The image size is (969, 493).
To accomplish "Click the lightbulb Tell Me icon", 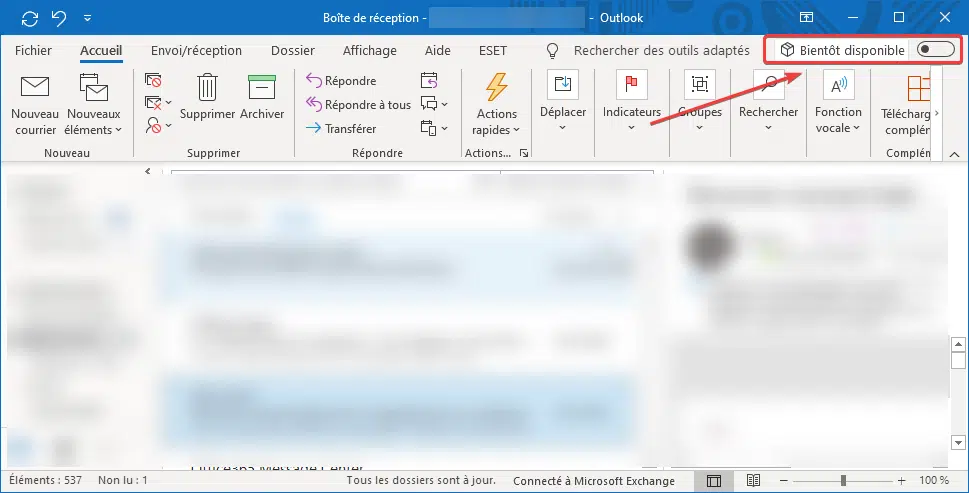I will [552, 51].
